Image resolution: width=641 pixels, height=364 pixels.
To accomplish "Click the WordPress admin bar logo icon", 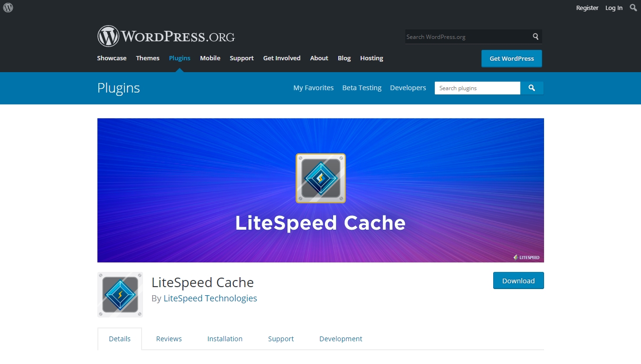I will [x=8, y=8].
